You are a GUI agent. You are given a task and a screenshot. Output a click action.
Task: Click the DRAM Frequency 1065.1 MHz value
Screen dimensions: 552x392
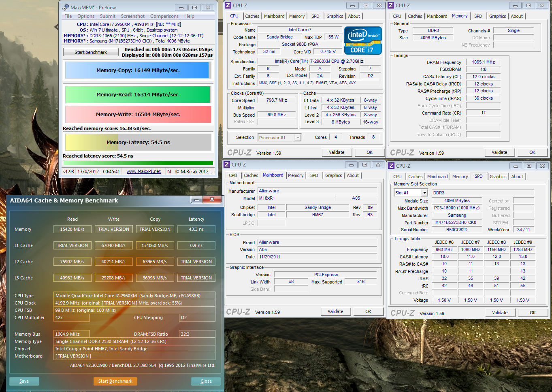click(x=484, y=62)
